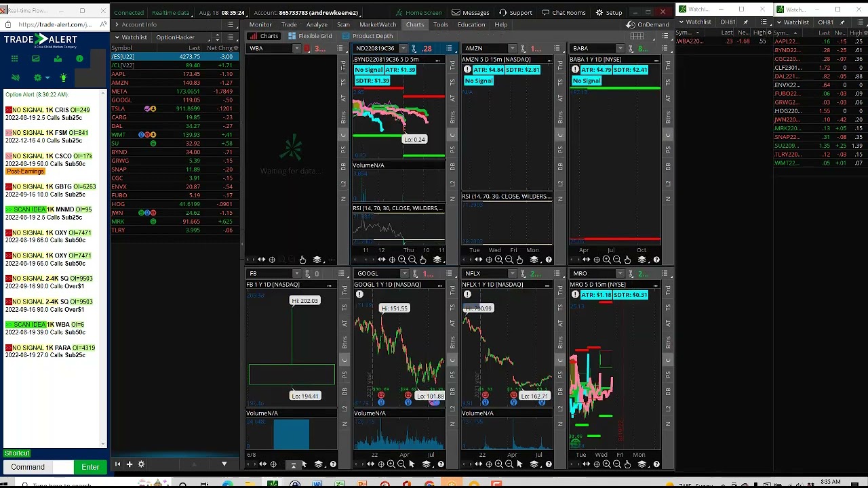Open the BABA chart menu icon

tap(665, 48)
